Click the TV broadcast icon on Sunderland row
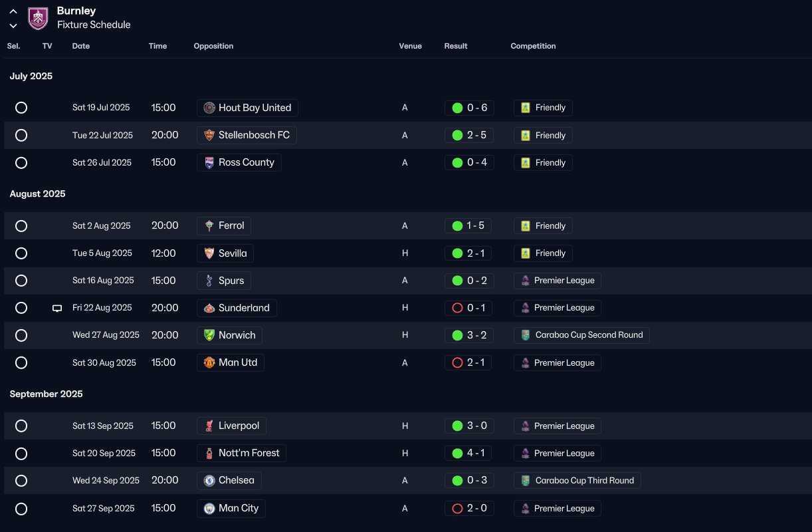 coord(57,308)
